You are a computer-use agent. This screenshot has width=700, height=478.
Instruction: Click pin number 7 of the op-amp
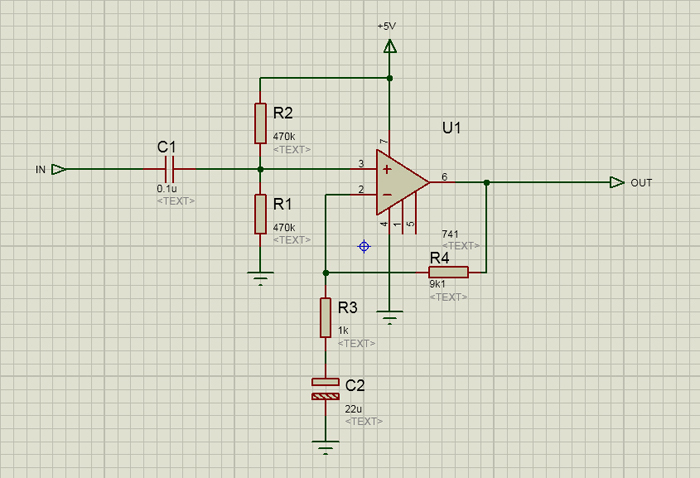tap(384, 142)
